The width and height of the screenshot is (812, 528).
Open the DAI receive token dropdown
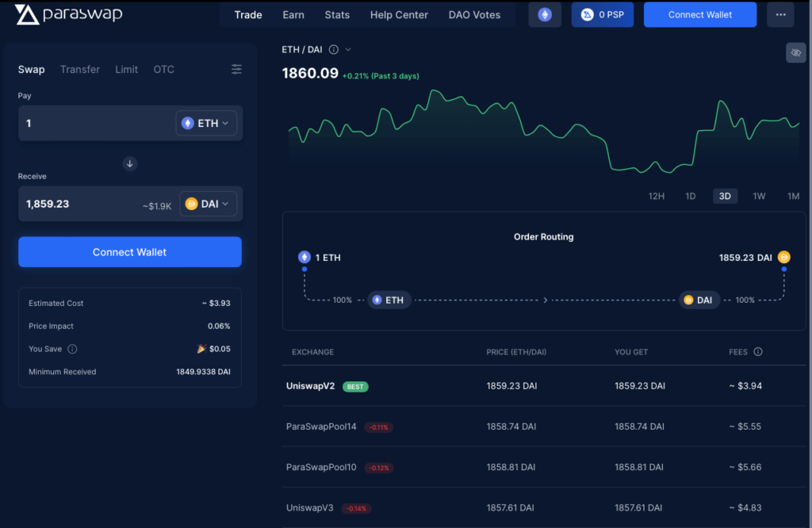207,204
